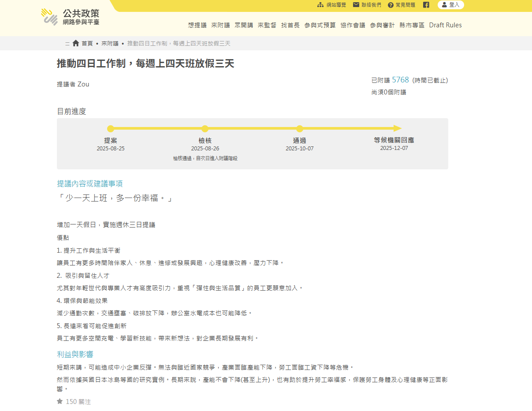Click the 提議內容或建議事項 heading
Screen dimensions: 532x411
[89, 183]
